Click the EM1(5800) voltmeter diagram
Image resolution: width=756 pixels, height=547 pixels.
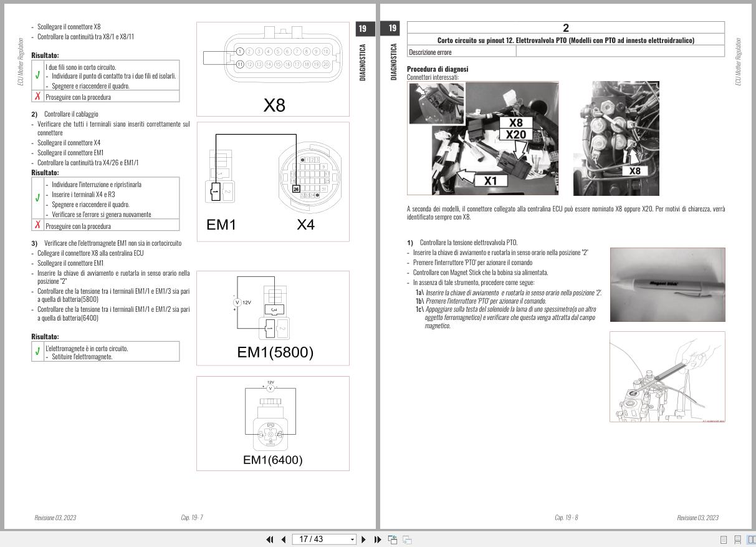click(x=273, y=318)
